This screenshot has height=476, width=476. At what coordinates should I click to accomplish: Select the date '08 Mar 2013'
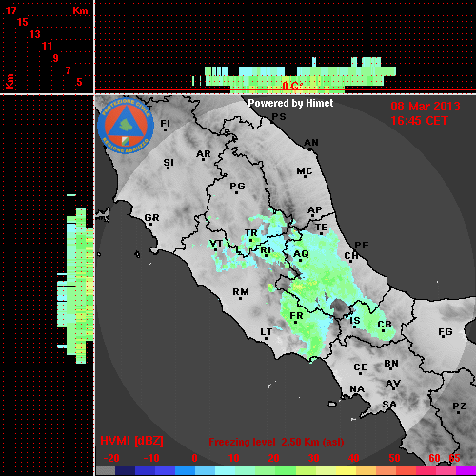[426, 107]
